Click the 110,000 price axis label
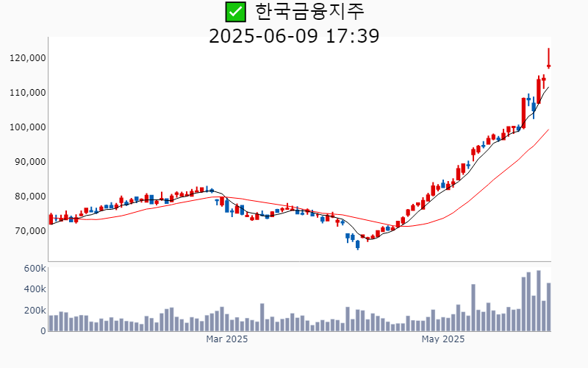 coord(28,93)
